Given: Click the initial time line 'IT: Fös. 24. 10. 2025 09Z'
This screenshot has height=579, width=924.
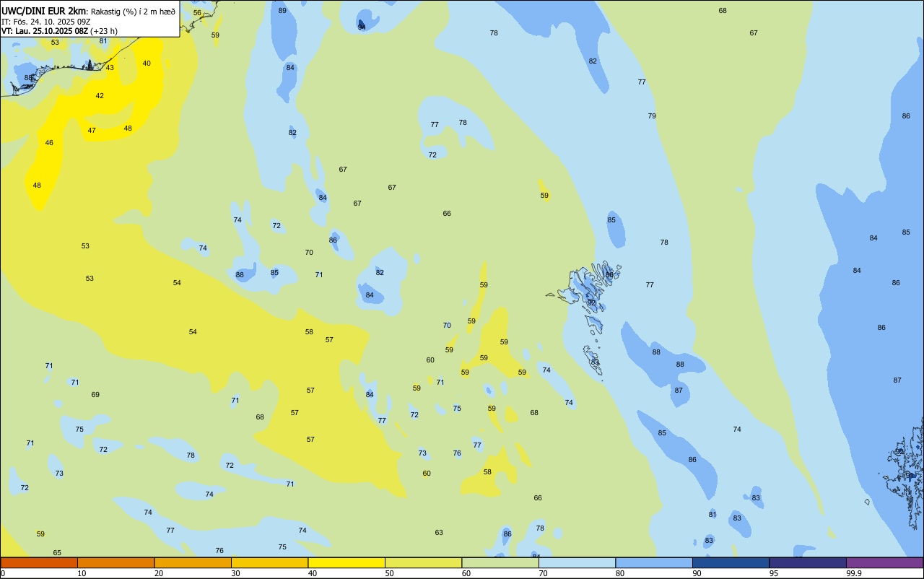Looking at the screenshot, I should click(x=45, y=22).
